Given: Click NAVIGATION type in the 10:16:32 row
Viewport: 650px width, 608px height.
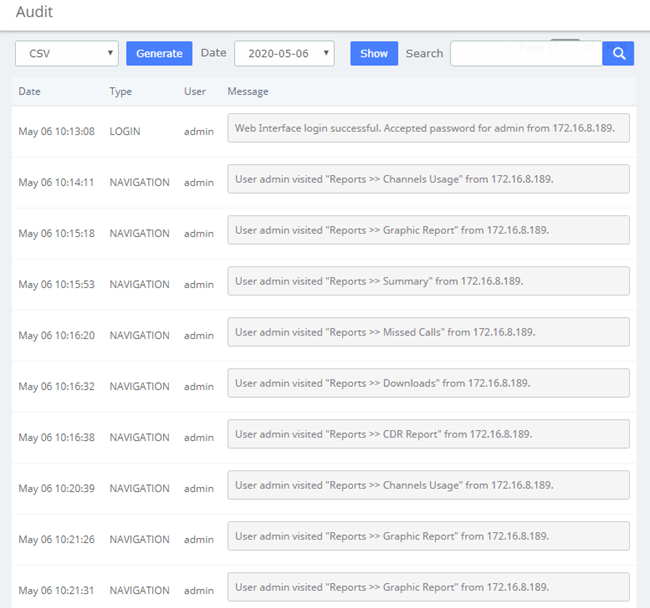Looking at the screenshot, I should coord(139,386).
